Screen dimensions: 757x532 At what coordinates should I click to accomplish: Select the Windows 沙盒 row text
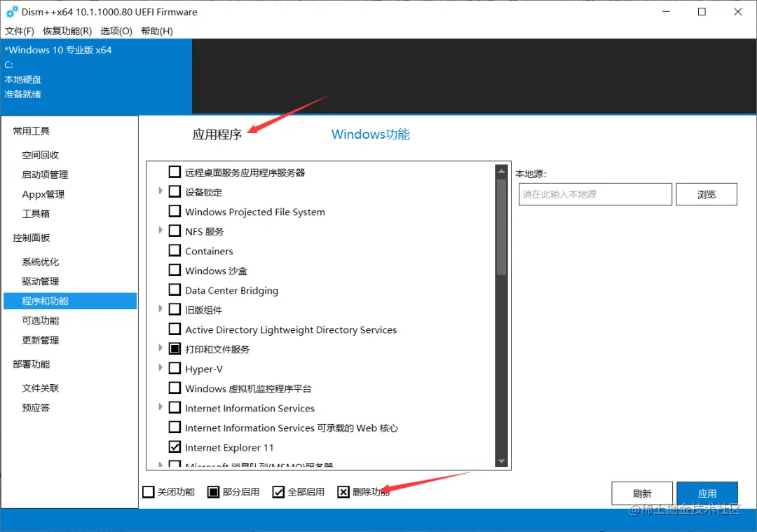pos(217,271)
